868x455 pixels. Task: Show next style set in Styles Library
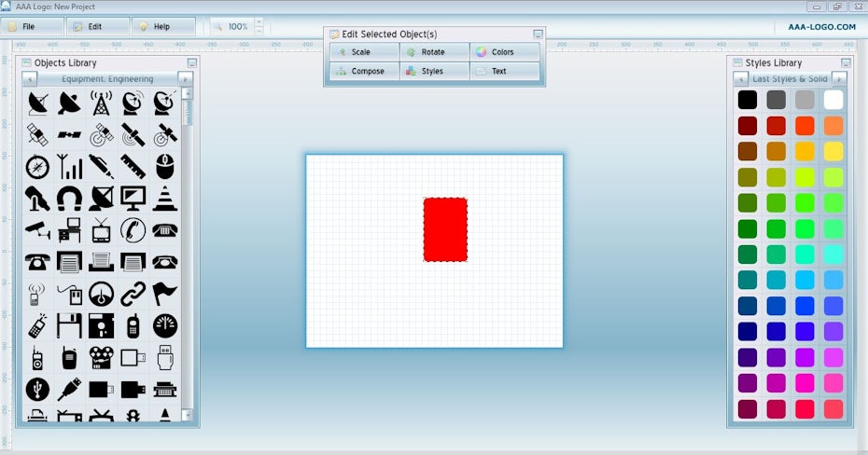coord(838,79)
